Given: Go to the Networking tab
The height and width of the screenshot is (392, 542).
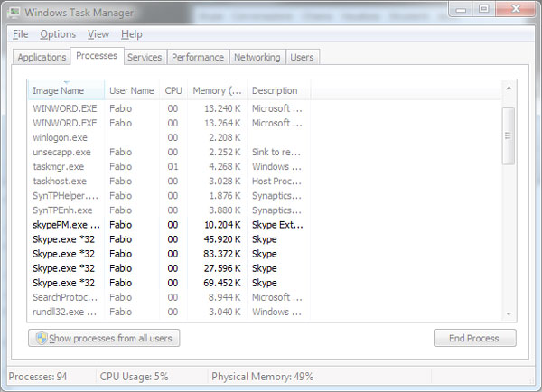Looking at the screenshot, I should (x=257, y=57).
